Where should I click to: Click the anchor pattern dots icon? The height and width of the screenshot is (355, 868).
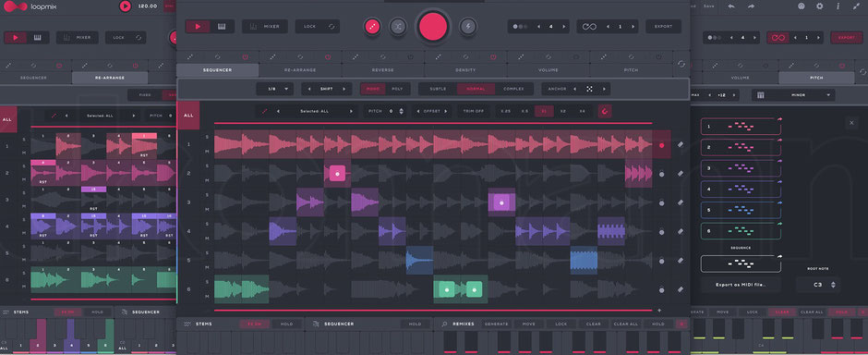pos(589,89)
